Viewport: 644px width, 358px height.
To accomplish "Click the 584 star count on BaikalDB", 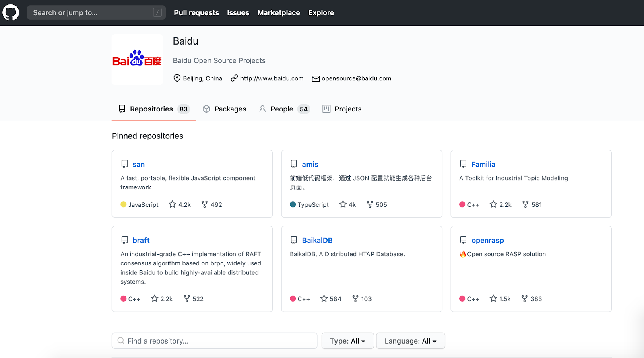I will point(336,299).
